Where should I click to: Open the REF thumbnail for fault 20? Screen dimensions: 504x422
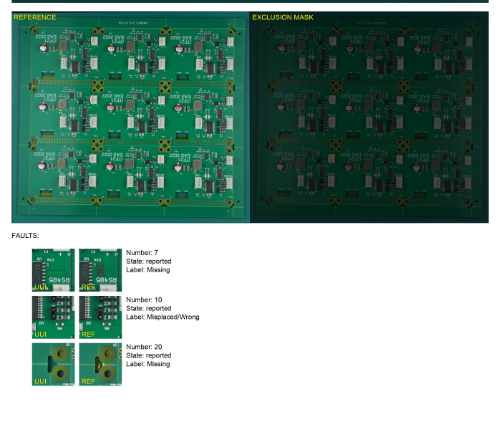tap(100, 365)
